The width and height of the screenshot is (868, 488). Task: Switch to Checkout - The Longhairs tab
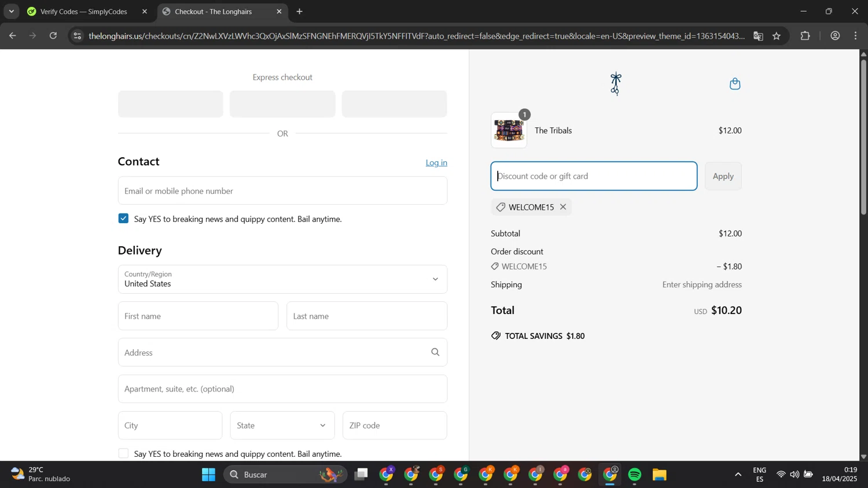213,12
